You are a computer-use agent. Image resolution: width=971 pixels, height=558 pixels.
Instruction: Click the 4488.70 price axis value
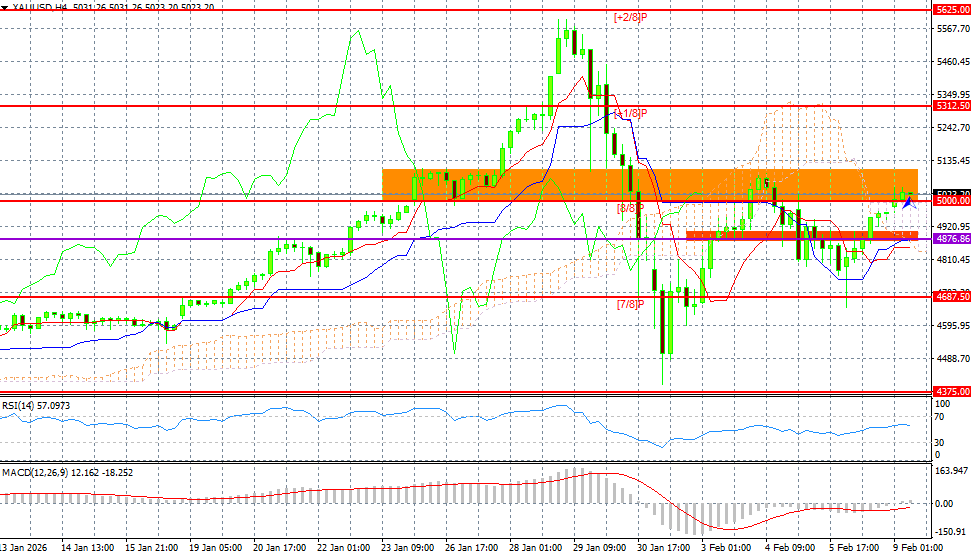pos(953,359)
